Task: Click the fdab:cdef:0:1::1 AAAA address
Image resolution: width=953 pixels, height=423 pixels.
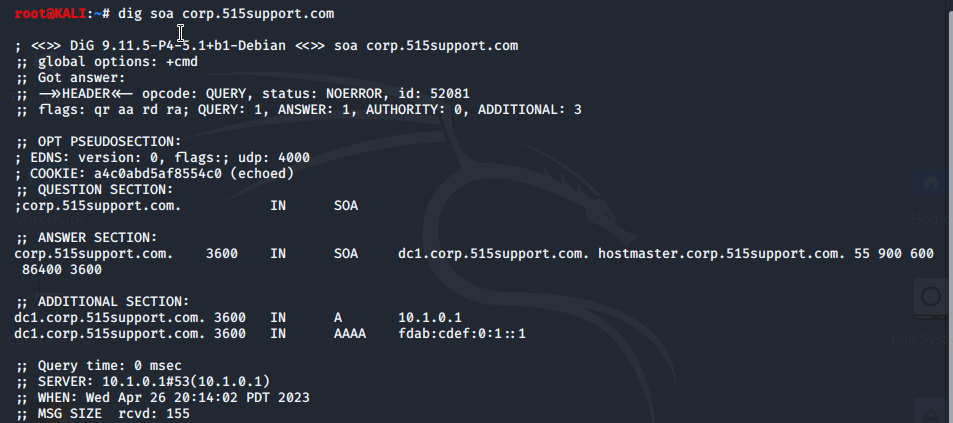Action: (462, 334)
